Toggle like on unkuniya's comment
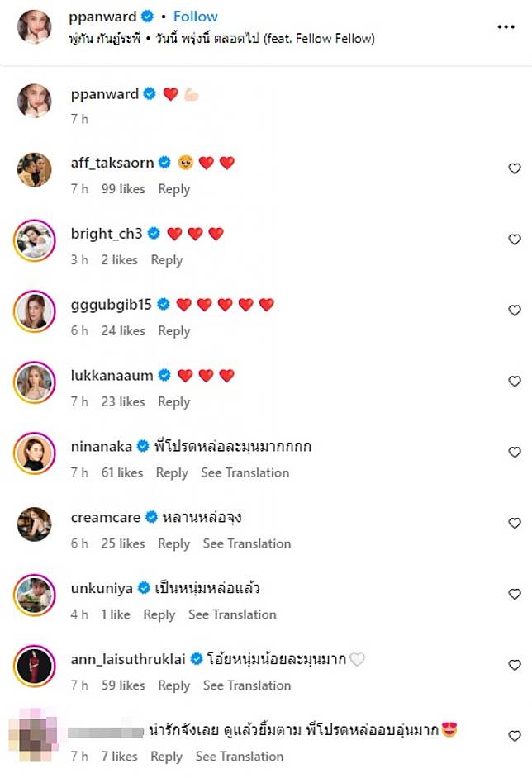Viewport: 532px width, 778px height. click(x=514, y=594)
